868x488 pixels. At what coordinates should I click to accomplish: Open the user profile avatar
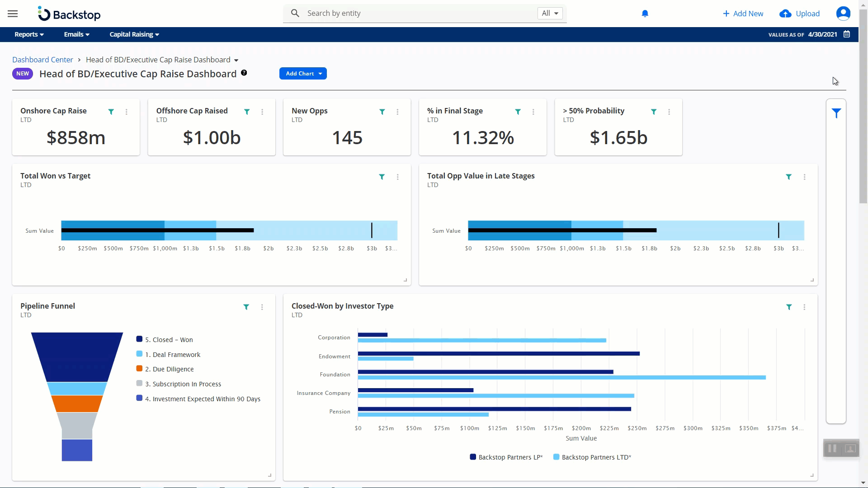point(843,14)
